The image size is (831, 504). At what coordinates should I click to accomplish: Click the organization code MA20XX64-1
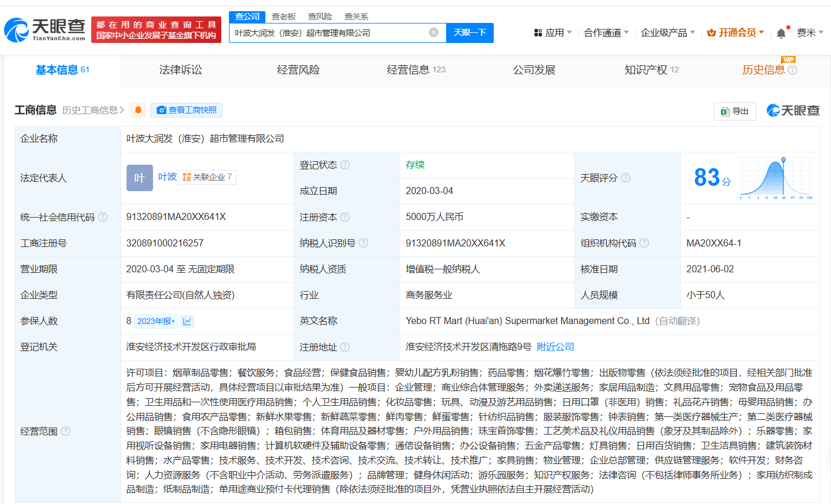(713, 243)
